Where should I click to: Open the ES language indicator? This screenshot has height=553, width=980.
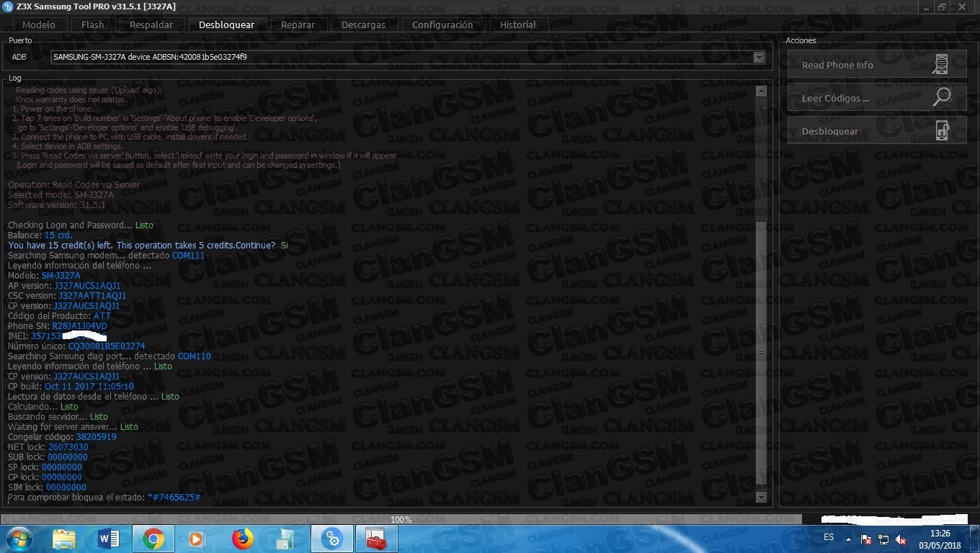(829, 537)
